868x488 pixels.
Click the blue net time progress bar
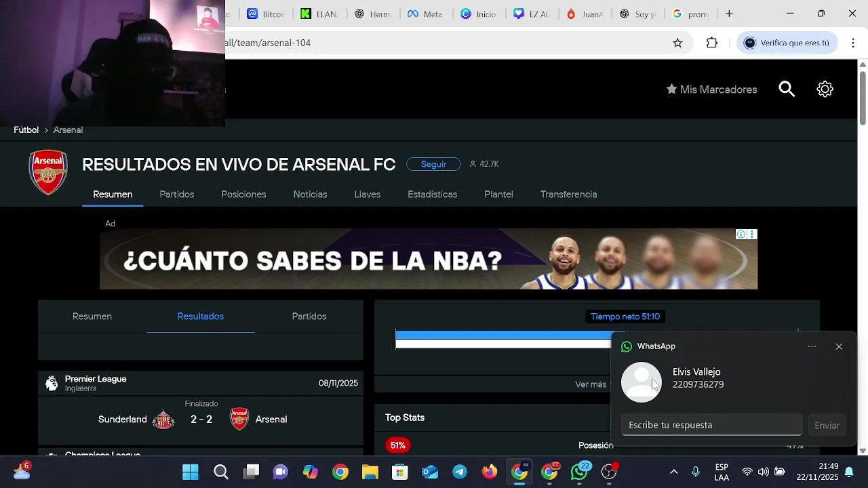503,335
